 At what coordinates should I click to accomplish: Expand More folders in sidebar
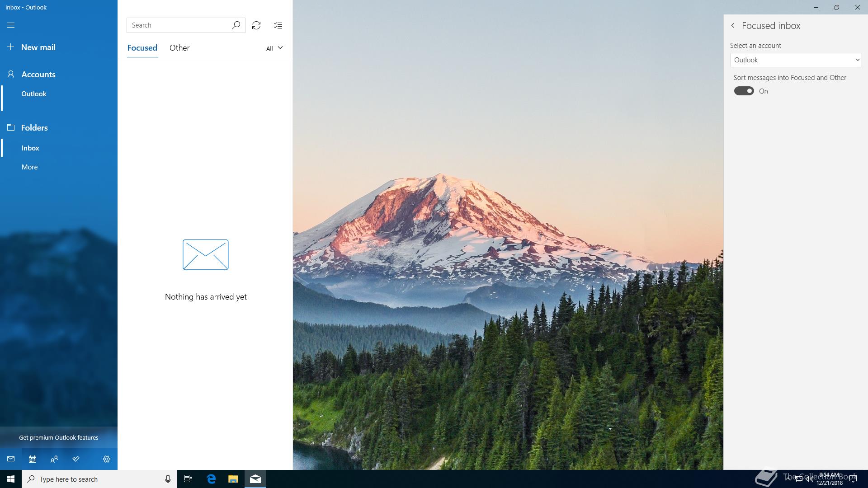click(x=30, y=167)
